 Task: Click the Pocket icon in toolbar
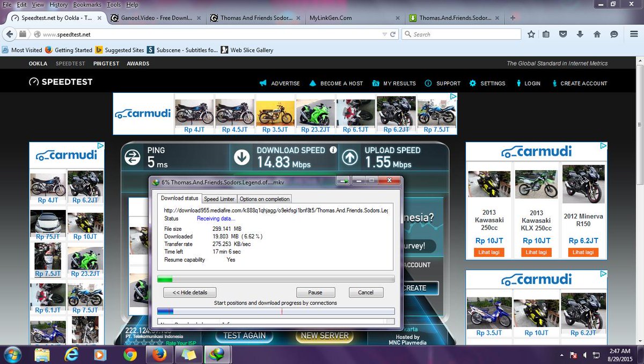pos(563,34)
